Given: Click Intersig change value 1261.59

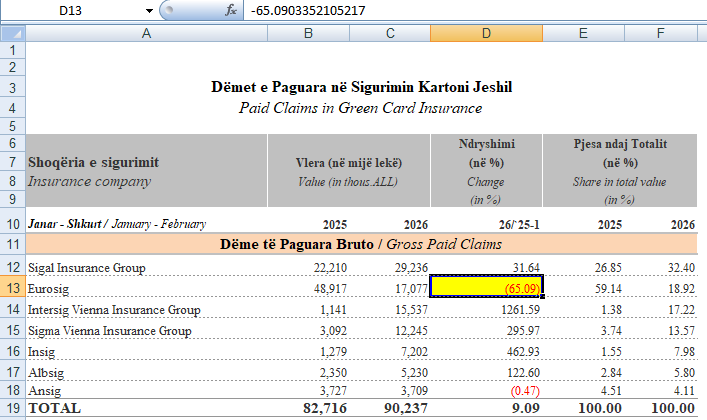Looking at the screenshot, I should pyautogui.click(x=486, y=309).
